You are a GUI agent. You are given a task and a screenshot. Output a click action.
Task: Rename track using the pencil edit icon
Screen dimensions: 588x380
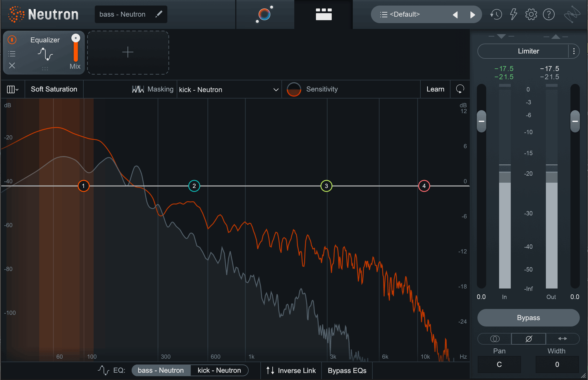point(159,14)
